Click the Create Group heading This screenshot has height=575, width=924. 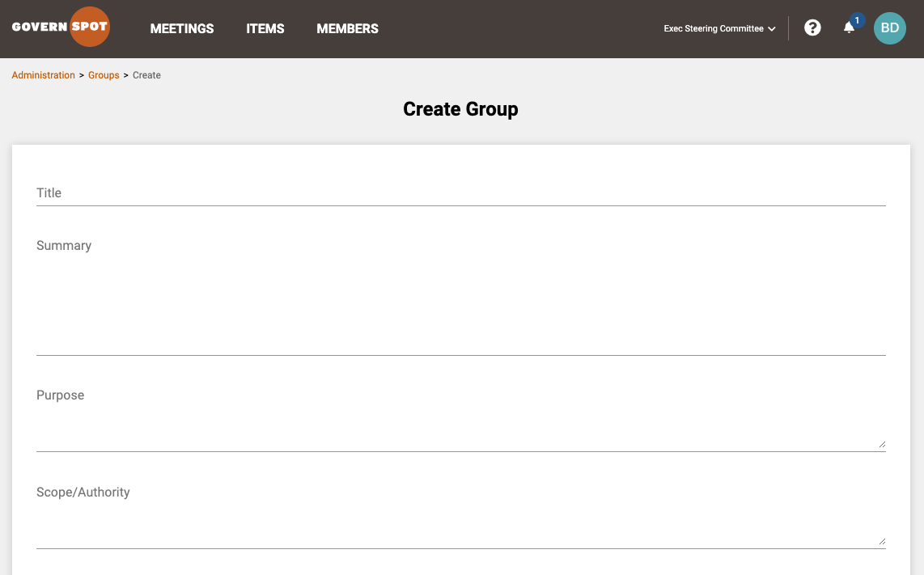coord(461,109)
